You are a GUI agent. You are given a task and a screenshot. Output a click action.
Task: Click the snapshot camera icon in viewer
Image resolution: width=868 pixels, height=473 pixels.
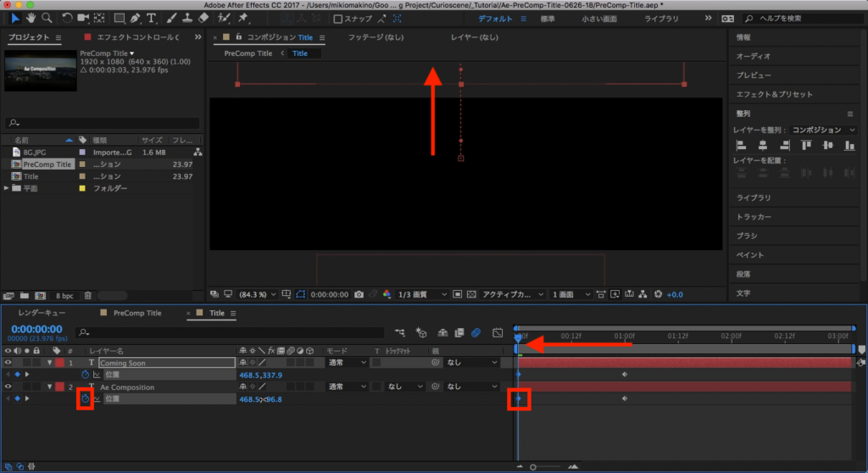pos(359,294)
